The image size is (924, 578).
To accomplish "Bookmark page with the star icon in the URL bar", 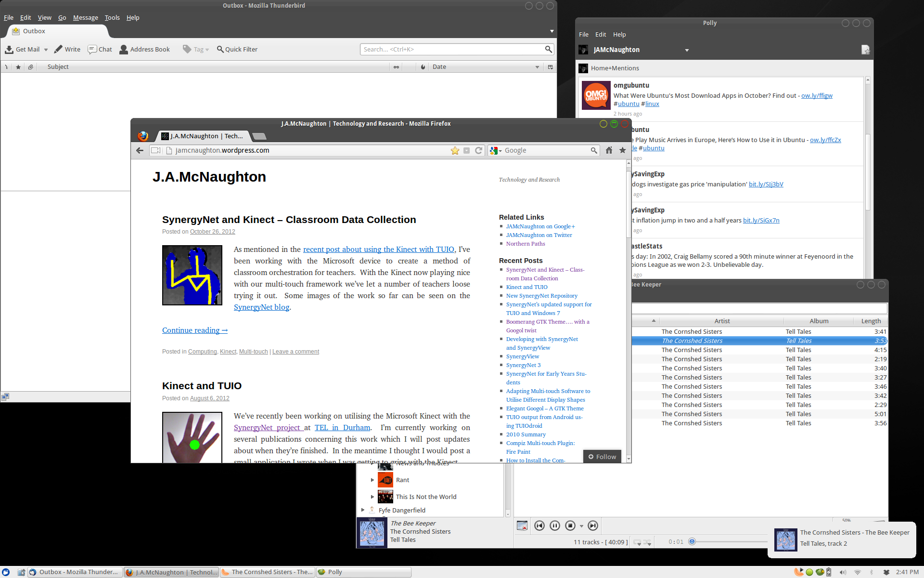I will (455, 151).
